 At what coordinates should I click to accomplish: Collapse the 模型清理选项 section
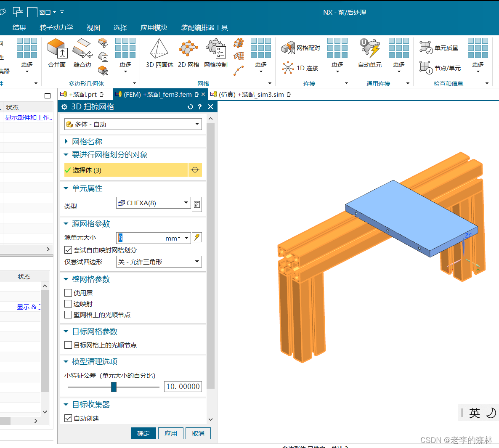[x=66, y=361]
